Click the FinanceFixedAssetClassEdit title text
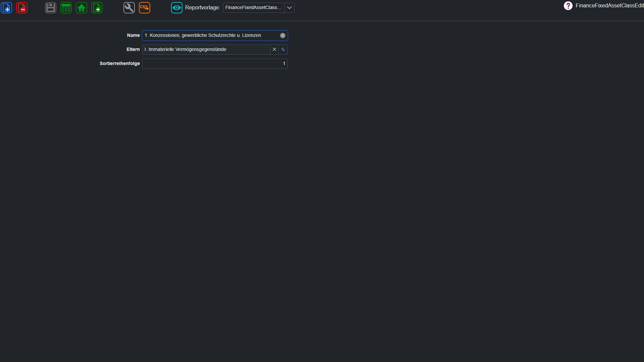644x362 pixels. coord(609,6)
